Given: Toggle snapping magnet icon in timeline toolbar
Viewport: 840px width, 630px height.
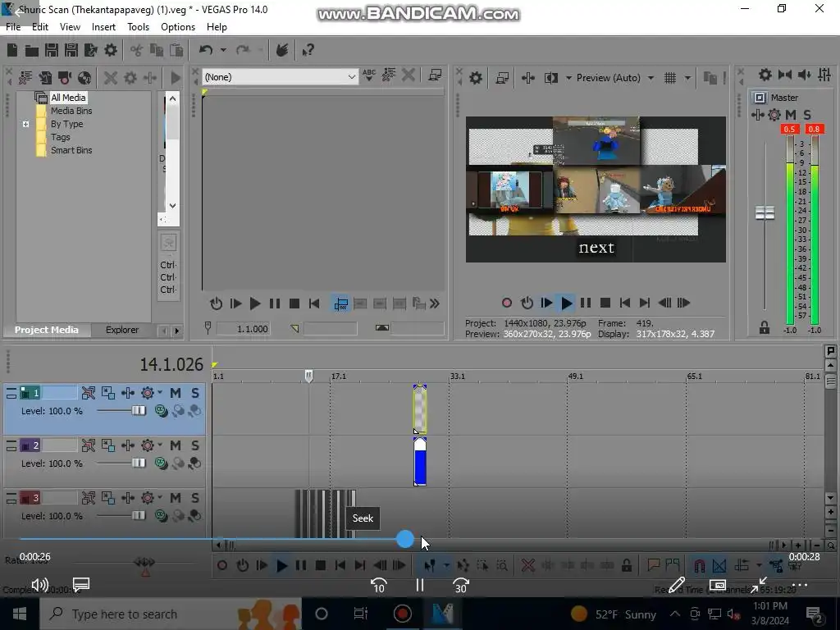Looking at the screenshot, I should 699,565.
